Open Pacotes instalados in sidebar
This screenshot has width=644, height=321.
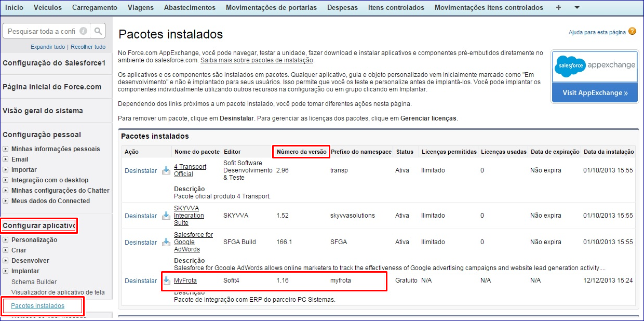[x=38, y=306]
